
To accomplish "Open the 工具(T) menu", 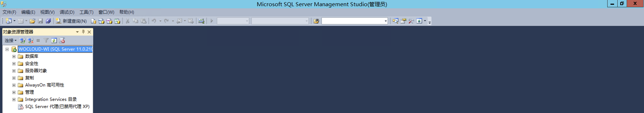I will [86, 12].
